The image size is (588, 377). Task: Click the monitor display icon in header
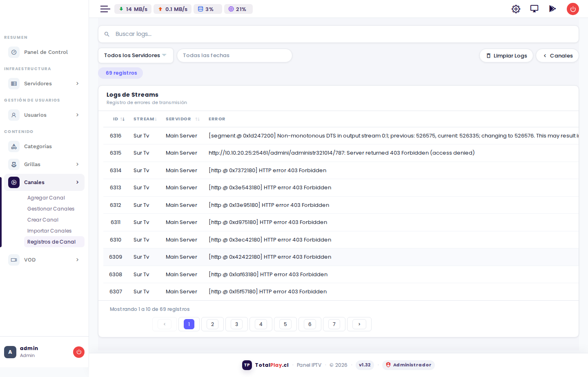tap(534, 9)
